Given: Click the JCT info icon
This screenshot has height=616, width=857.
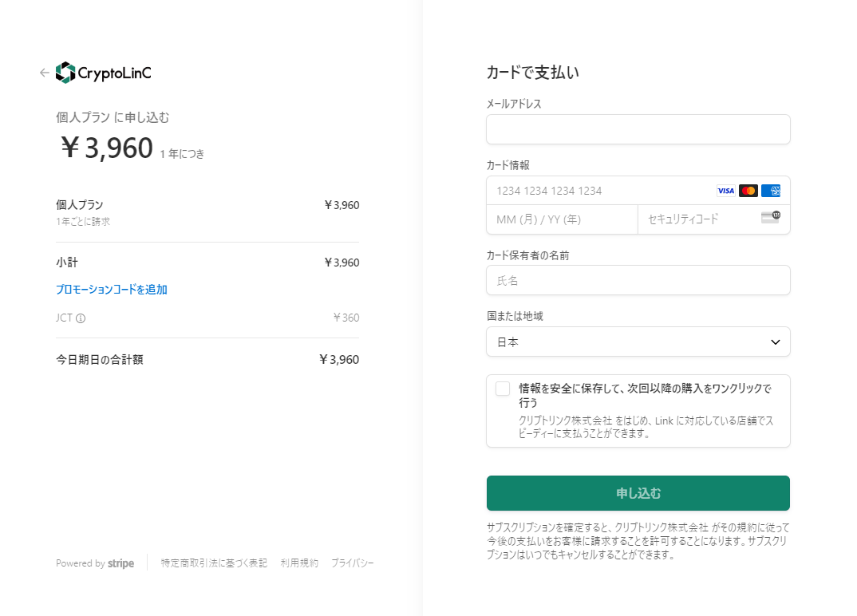Looking at the screenshot, I should pos(81,318).
